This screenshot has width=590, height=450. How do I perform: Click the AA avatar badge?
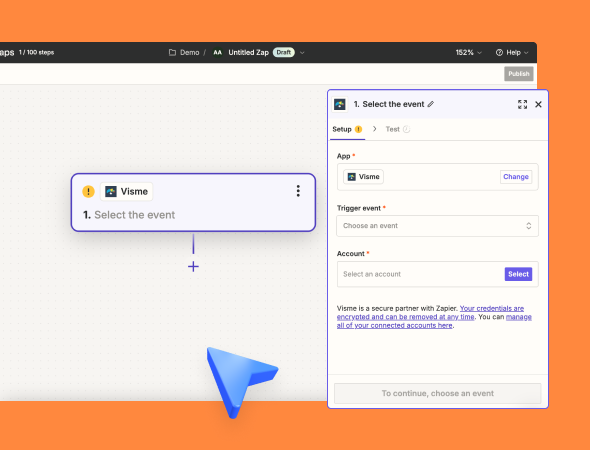(x=217, y=53)
